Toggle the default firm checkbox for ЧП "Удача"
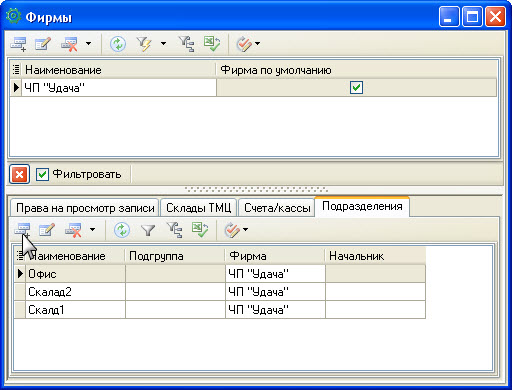This screenshot has width=512, height=390. [356, 88]
